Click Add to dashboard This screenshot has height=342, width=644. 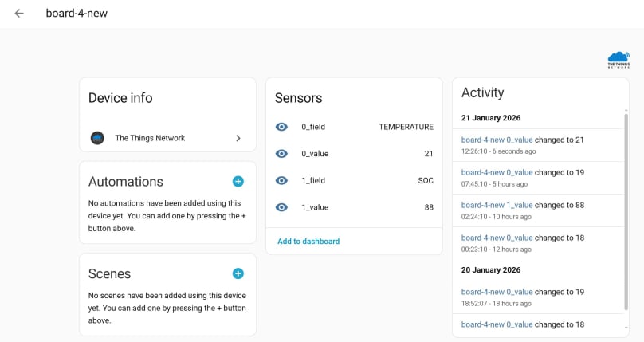click(x=308, y=242)
